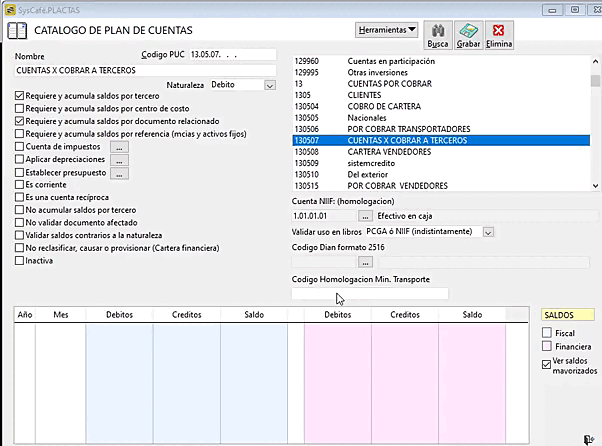602x446 pixels.
Task: Select account 13 CUENTAS POR COBRAR
Action: 441,84
